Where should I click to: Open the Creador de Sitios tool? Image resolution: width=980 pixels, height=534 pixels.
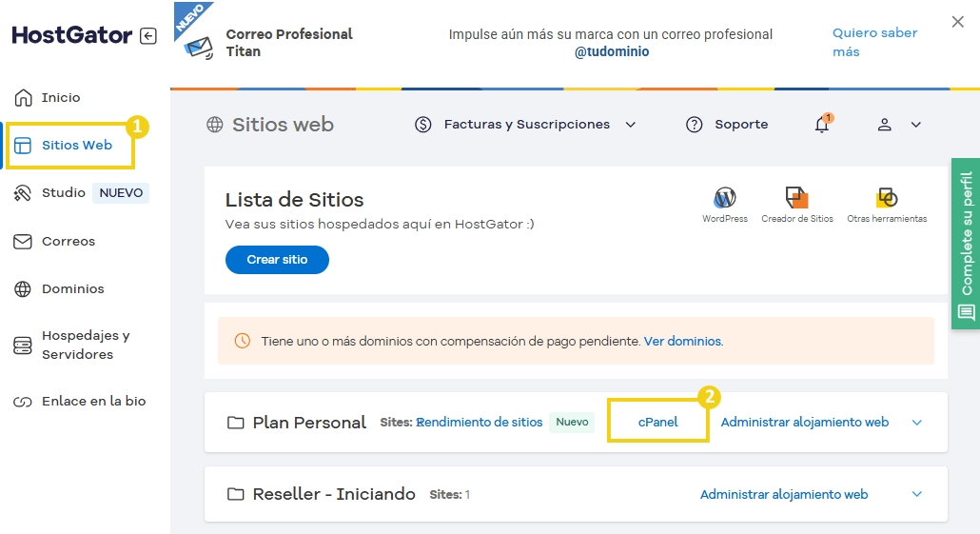click(796, 198)
